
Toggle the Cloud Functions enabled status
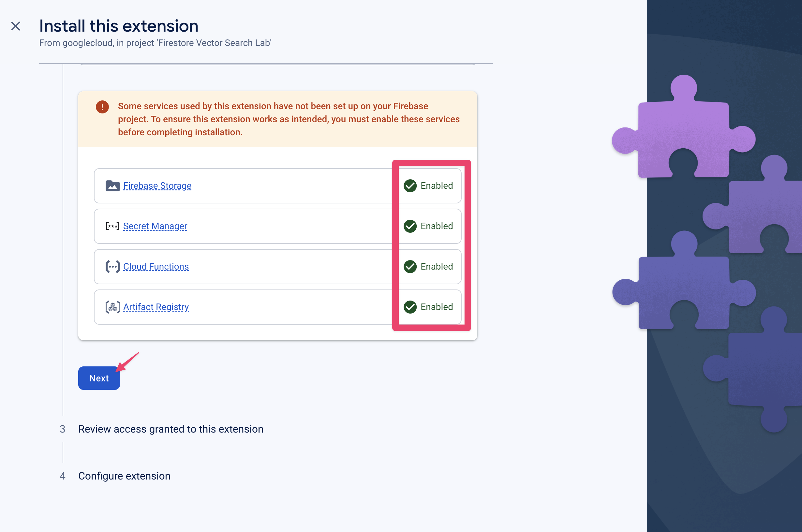(x=428, y=266)
